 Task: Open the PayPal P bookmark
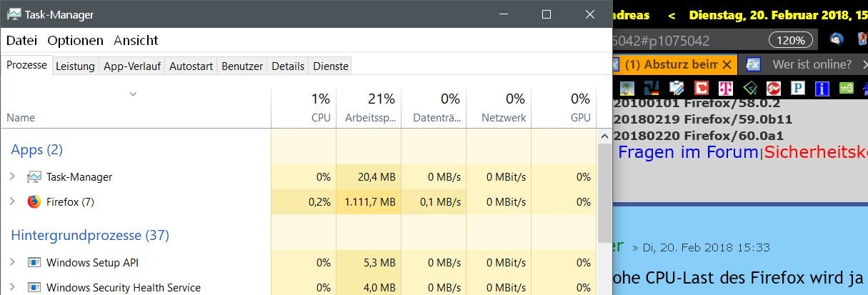pos(798,88)
